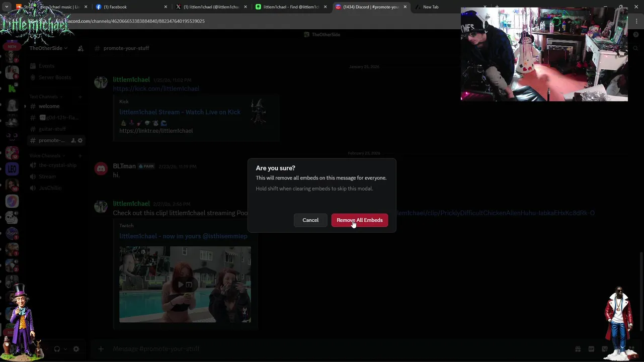The image size is (644, 362).
Task: Select the green K server icon
Action: 12,88
